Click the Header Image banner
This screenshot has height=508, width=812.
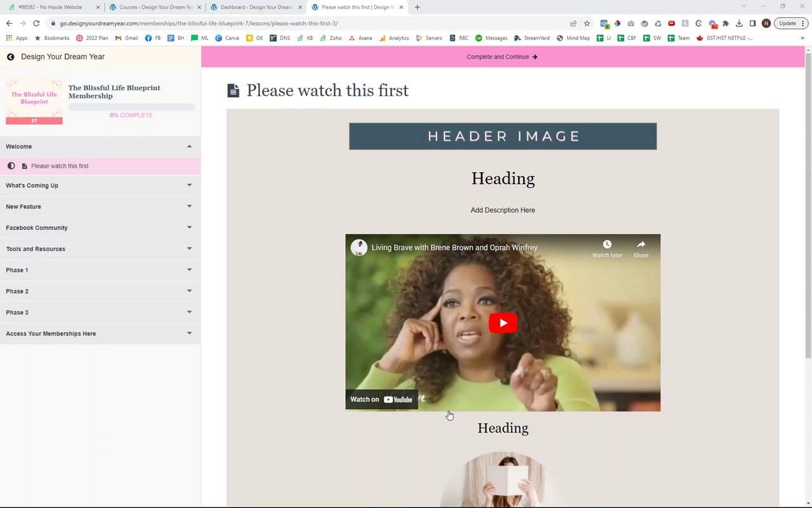pos(503,137)
